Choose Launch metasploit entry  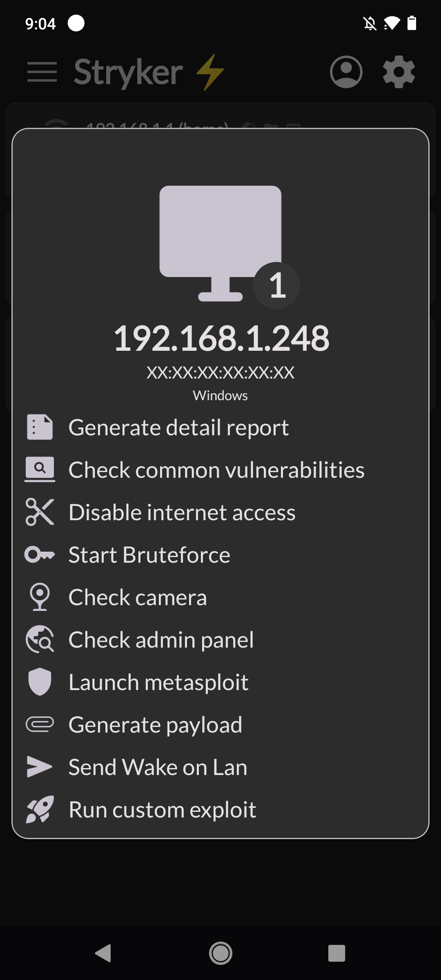click(x=158, y=682)
